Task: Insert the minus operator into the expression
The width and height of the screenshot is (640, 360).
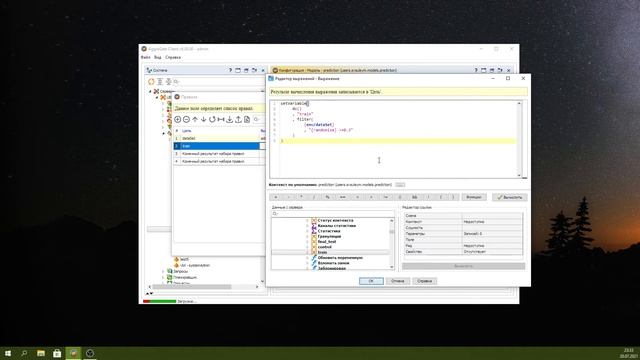Action: tap(289, 197)
